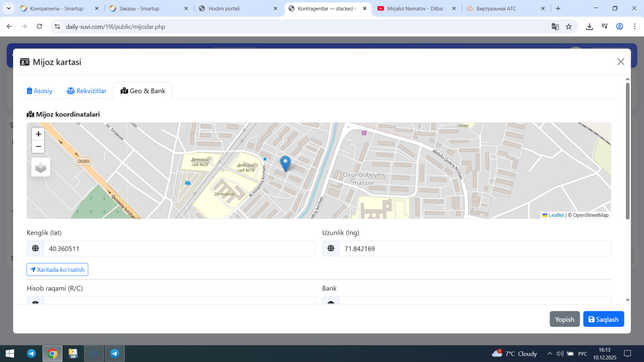Switch to the Asosiy tab
This screenshot has width=644, height=362.
tap(40, 91)
